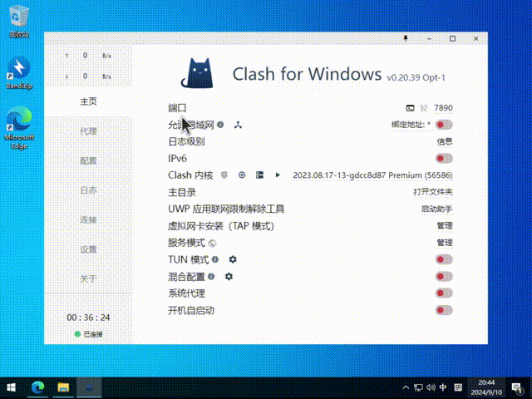Click the shield icon next to Clash 内核
Screen dimensions: 532x399
(224, 175)
